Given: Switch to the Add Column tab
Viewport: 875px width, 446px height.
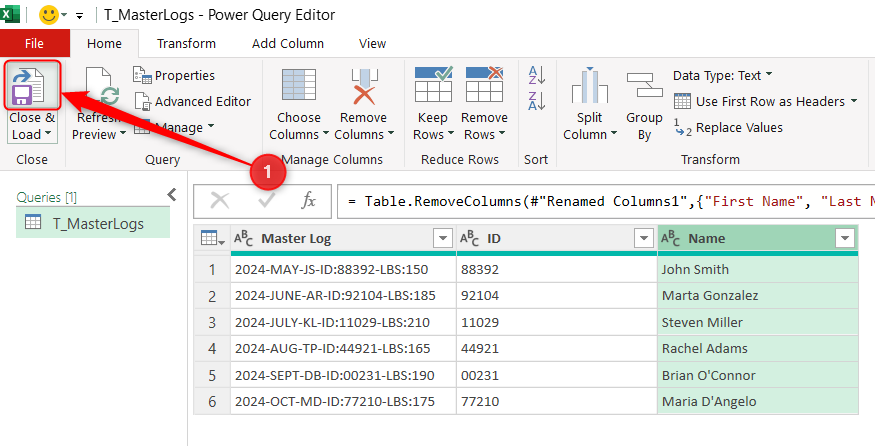Looking at the screenshot, I should coord(288,44).
